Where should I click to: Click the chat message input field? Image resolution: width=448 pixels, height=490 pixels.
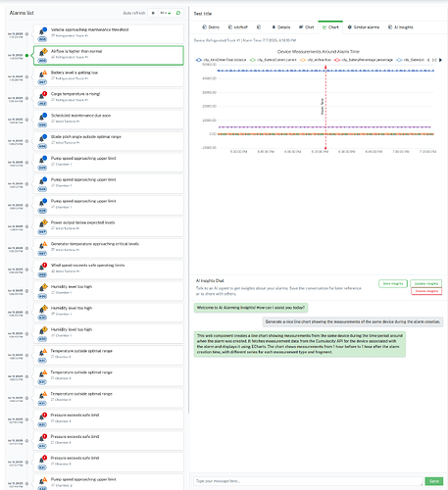pos(308,481)
